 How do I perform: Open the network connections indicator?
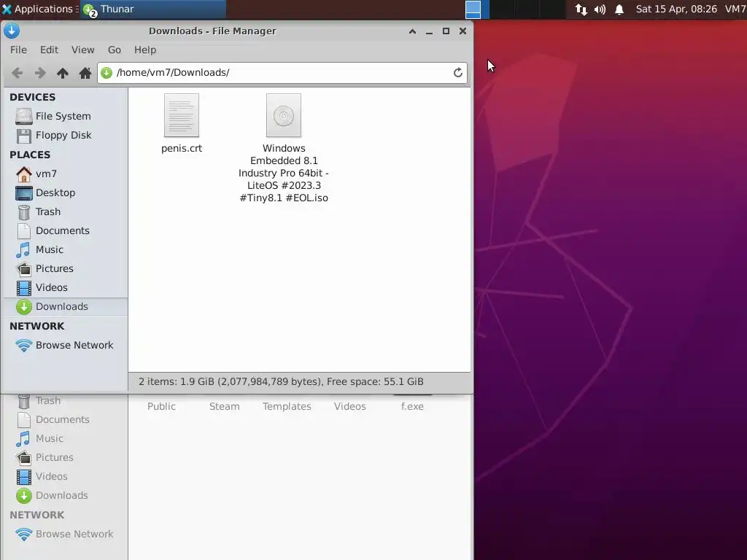pyautogui.click(x=581, y=9)
